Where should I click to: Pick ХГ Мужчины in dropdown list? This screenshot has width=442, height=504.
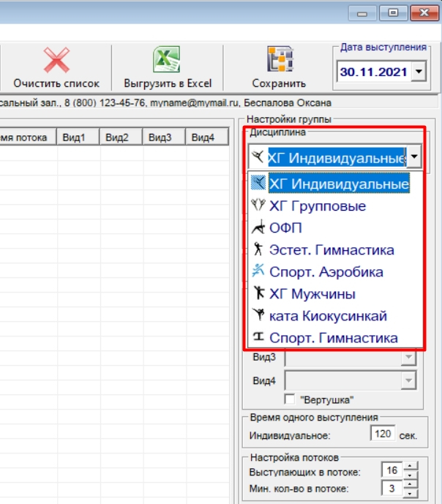[x=312, y=294]
